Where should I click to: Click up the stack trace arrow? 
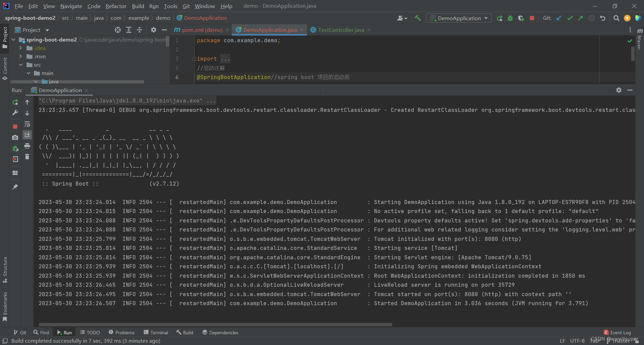click(27, 102)
